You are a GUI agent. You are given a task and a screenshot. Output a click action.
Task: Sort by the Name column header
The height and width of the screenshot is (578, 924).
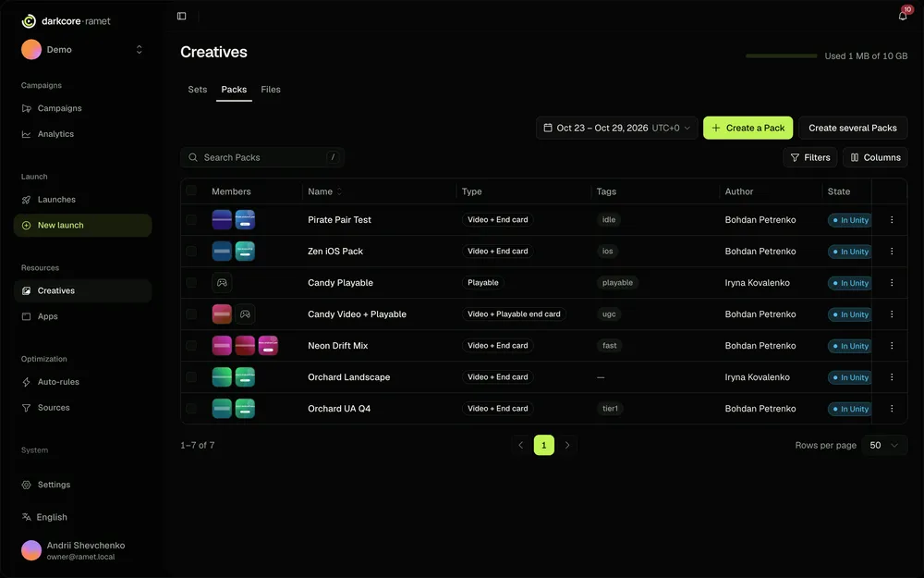coord(324,191)
